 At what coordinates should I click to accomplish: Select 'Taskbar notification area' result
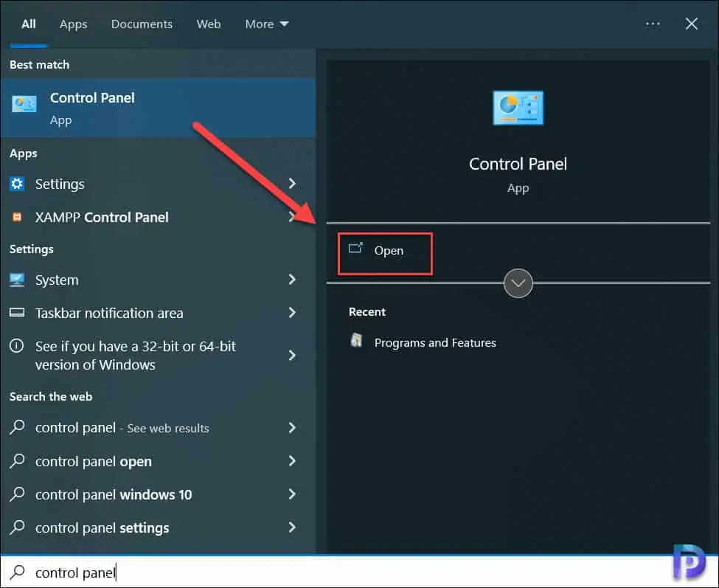(x=158, y=313)
